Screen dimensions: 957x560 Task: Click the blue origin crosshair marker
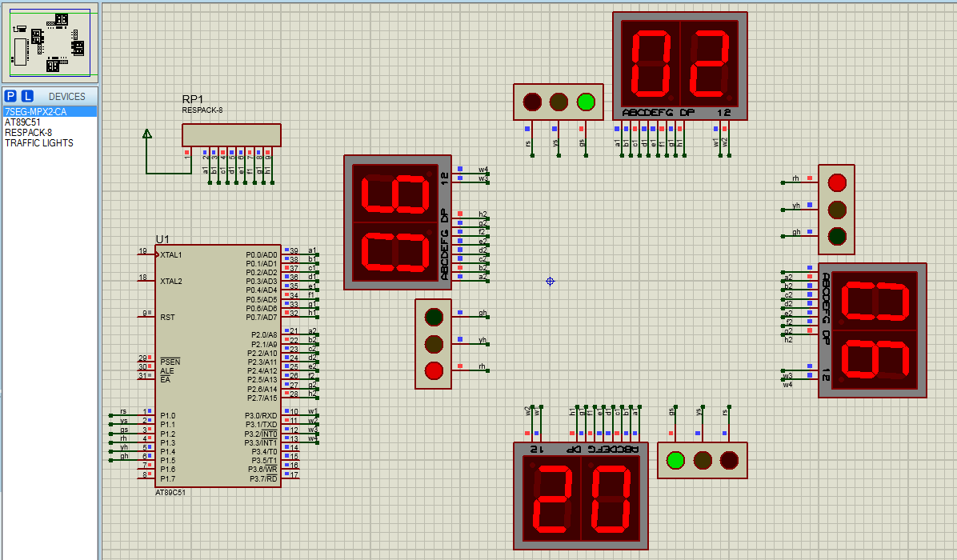[x=550, y=282]
